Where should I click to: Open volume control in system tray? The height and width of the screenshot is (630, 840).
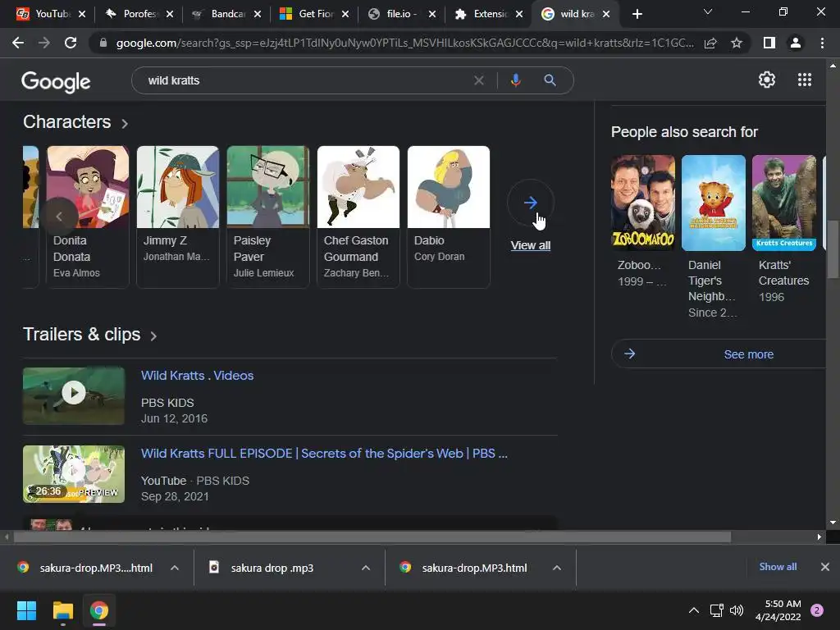[737, 610]
